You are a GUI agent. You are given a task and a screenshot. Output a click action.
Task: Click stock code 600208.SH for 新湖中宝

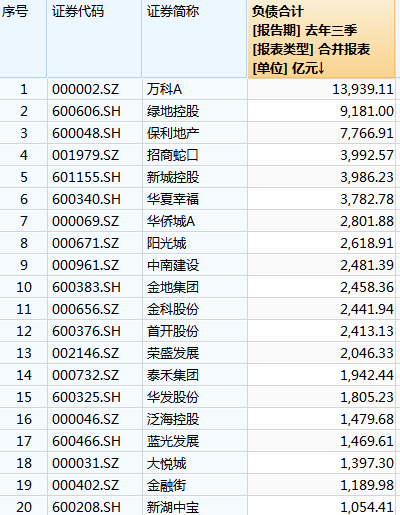click(95, 507)
